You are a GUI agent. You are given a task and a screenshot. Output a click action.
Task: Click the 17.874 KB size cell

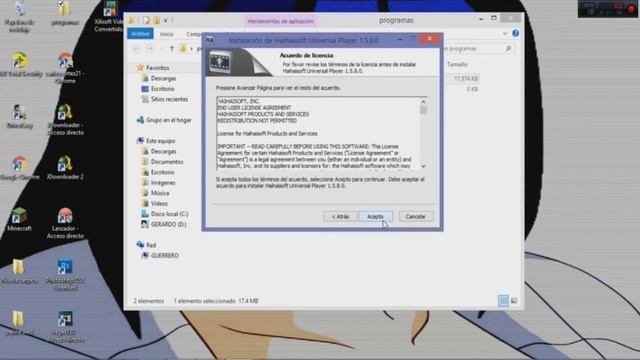466,78
